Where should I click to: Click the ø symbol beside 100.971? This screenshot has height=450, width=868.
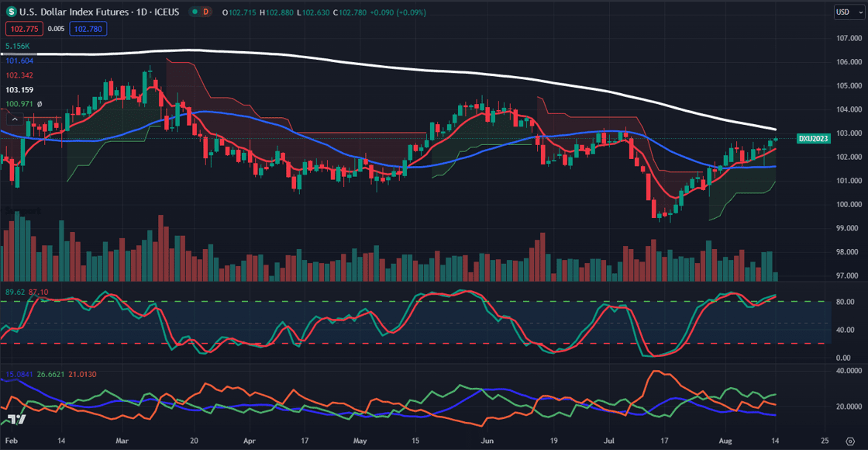click(40, 104)
